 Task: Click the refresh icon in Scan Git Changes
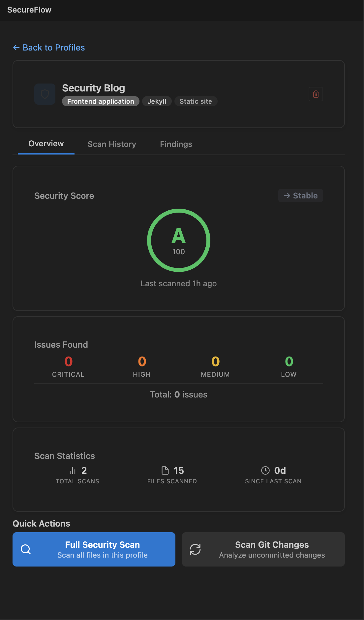tap(195, 549)
